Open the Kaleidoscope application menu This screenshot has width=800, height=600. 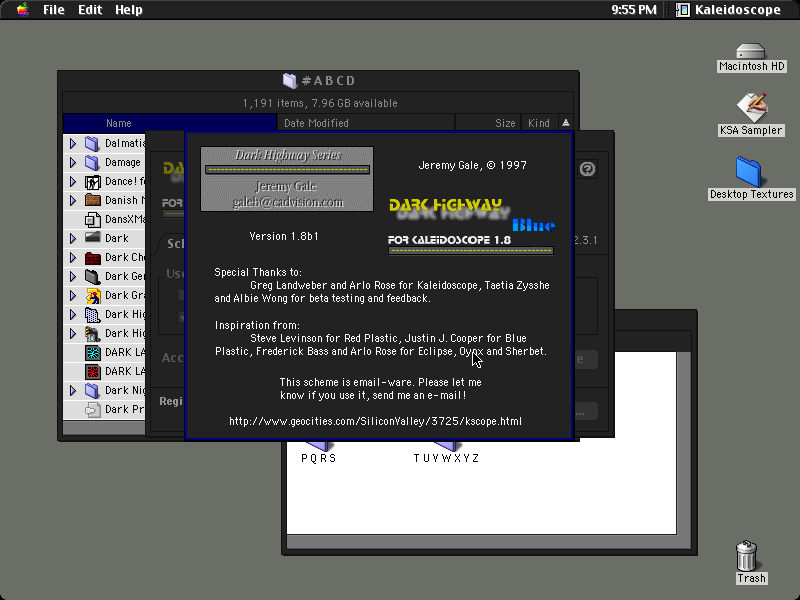pyautogui.click(x=729, y=10)
